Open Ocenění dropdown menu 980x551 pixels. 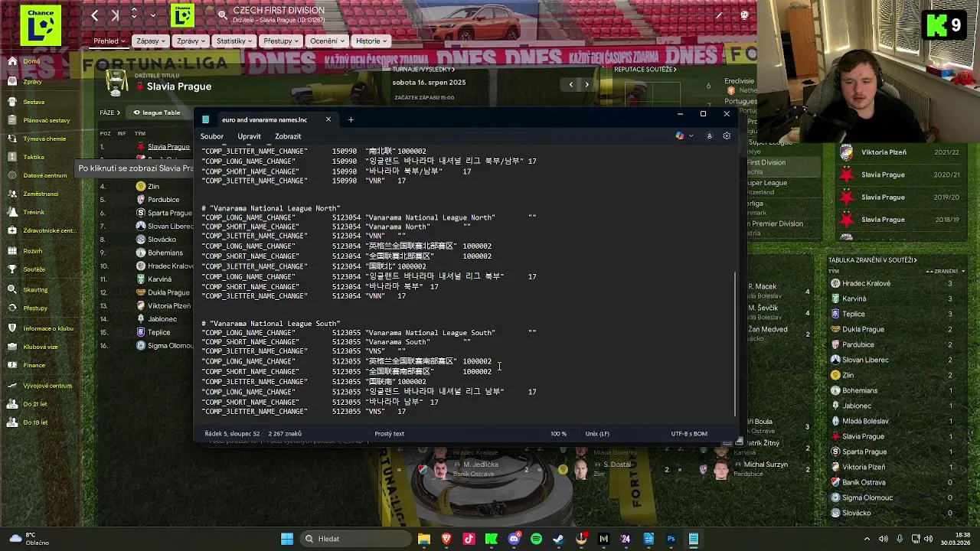pos(328,41)
